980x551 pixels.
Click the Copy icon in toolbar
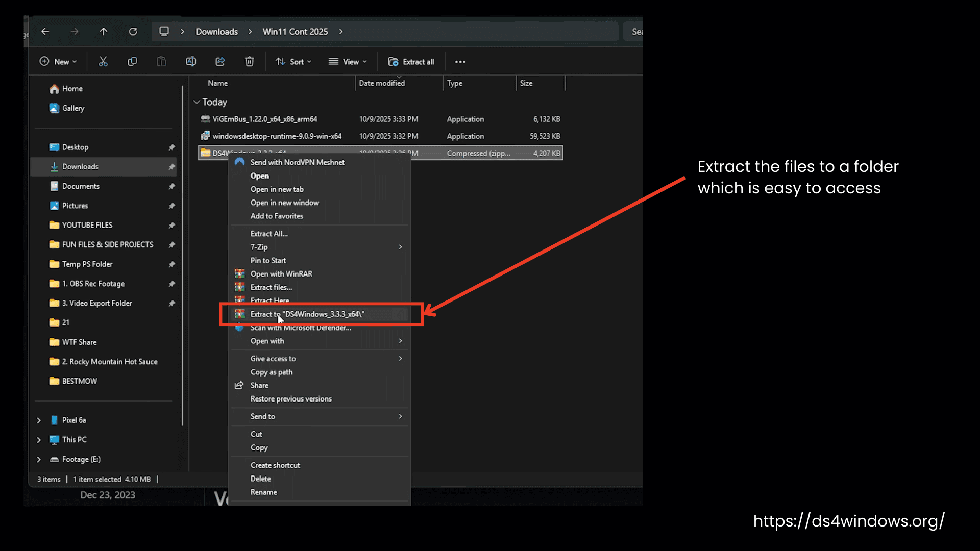point(132,62)
